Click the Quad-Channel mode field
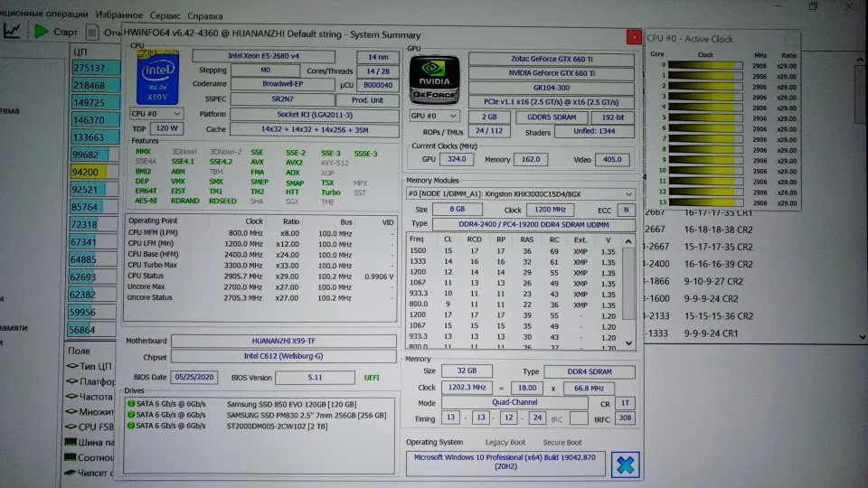The height and width of the screenshot is (488, 868). [x=514, y=403]
